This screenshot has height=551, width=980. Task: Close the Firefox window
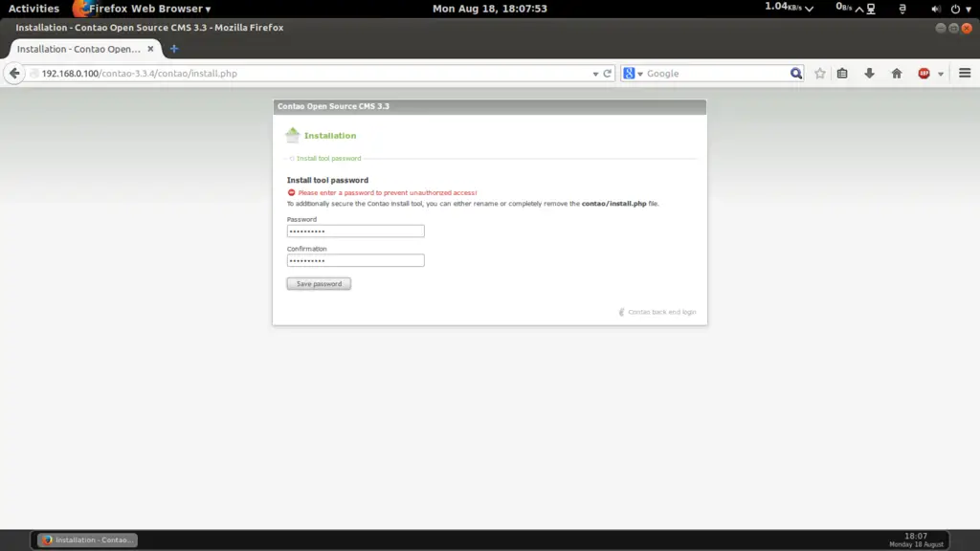(x=967, y=28)
